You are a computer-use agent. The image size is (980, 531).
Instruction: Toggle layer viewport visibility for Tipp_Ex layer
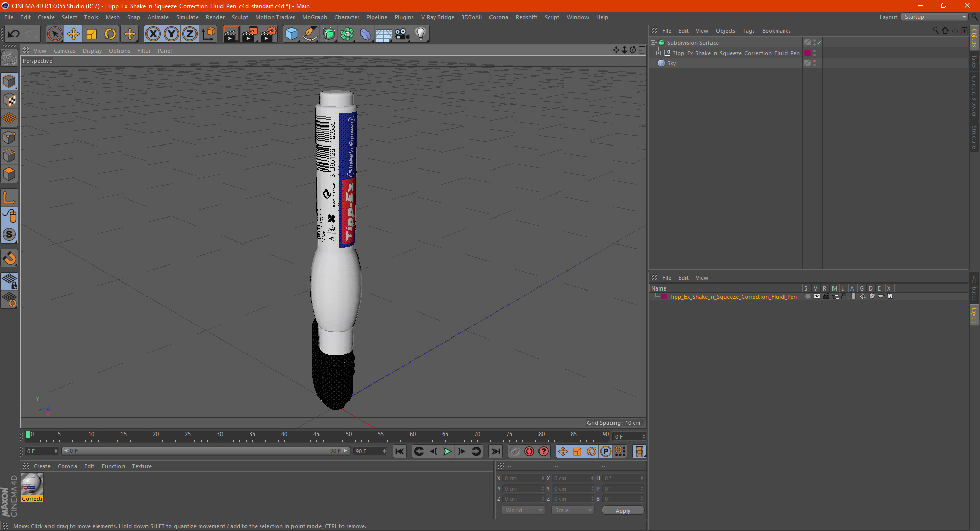click(x=817, y=296)
